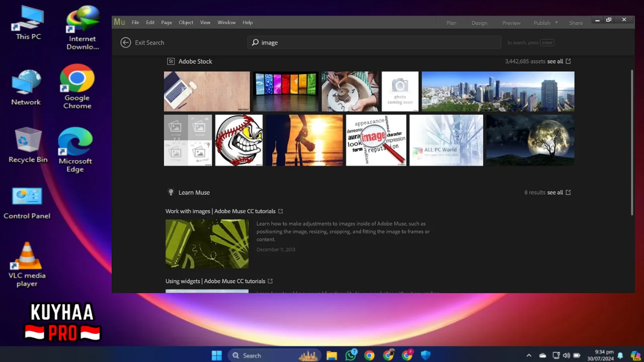Viewport: 644px width, 362px height.
Task: Open the Page menu
Action: pyautogui.click(x=167, y=23)
